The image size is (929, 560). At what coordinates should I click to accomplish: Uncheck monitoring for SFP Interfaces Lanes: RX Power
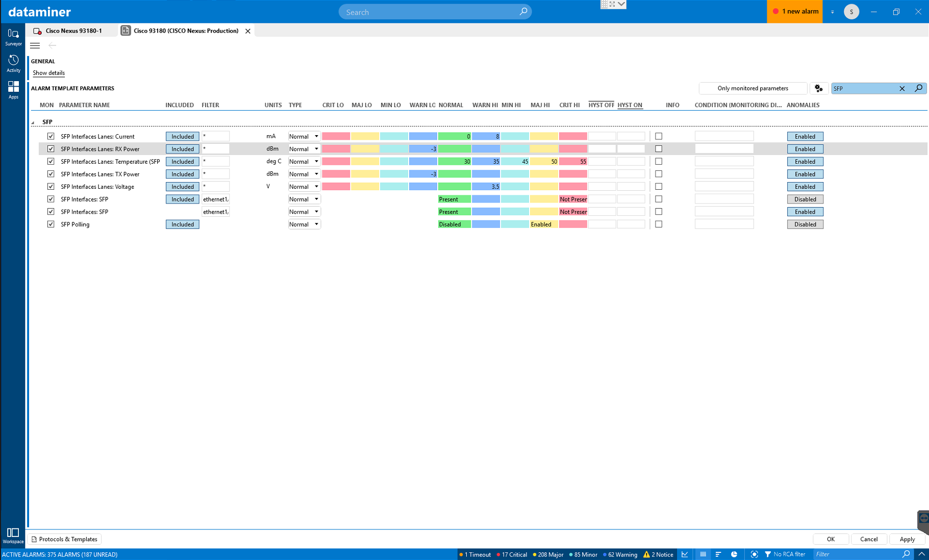51,149
